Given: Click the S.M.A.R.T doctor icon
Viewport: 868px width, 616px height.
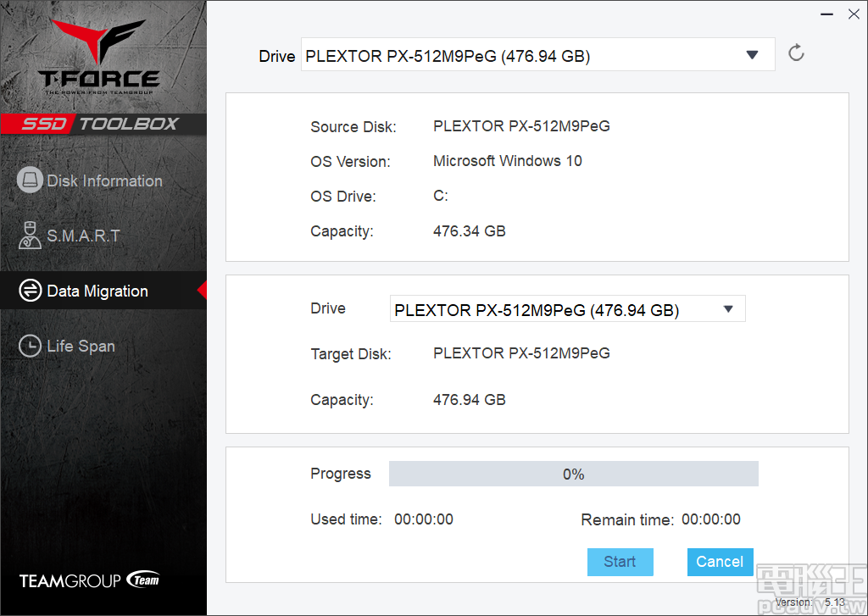Looking at the screenshot, I should (30, 235).
